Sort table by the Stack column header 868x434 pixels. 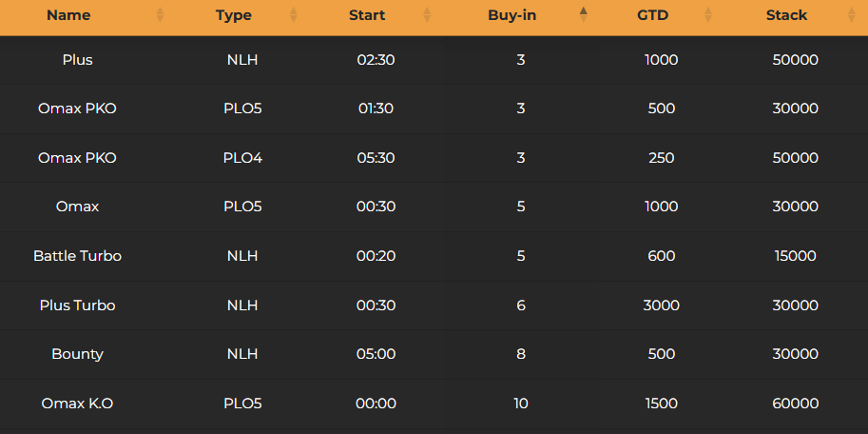click(x=786, y=15)
